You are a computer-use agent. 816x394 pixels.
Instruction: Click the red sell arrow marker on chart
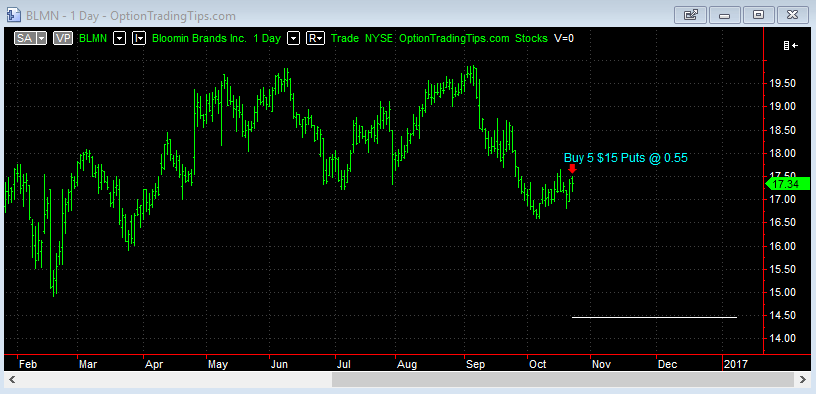coord(572,169)
